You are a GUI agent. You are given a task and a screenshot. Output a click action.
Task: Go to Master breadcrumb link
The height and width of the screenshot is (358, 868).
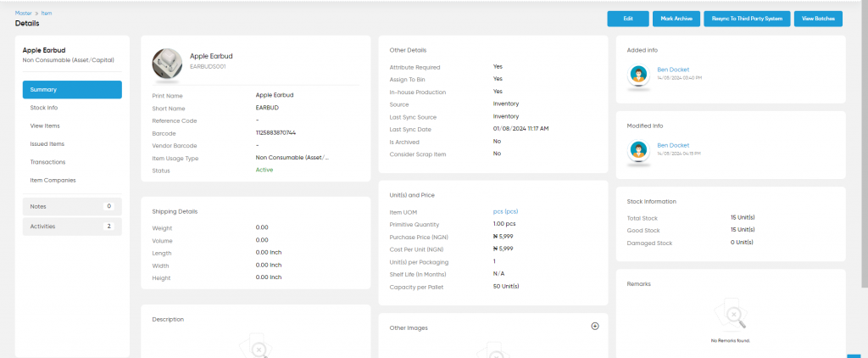pos(23,13)
